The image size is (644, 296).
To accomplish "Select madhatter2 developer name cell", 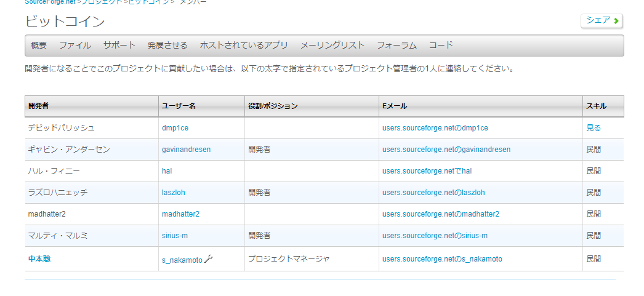I will 47,214.
